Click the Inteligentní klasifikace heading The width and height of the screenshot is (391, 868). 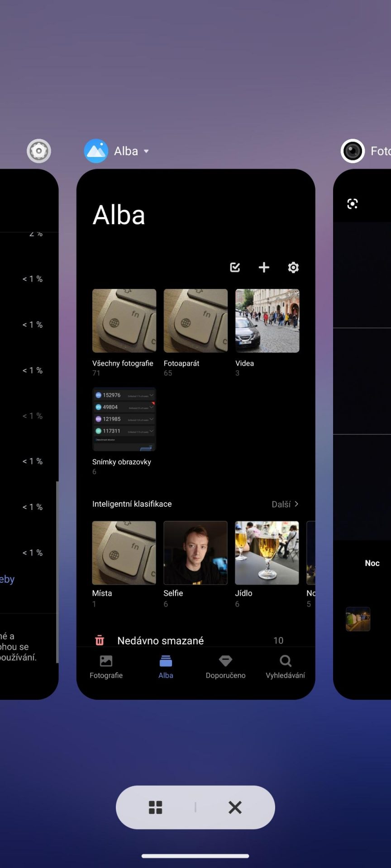point(132,504)
